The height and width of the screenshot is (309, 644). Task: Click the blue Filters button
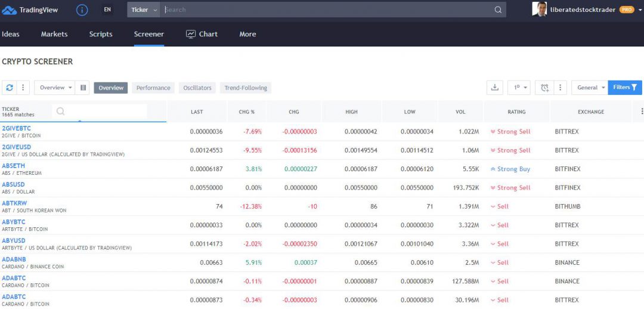(x=625, y=88)
